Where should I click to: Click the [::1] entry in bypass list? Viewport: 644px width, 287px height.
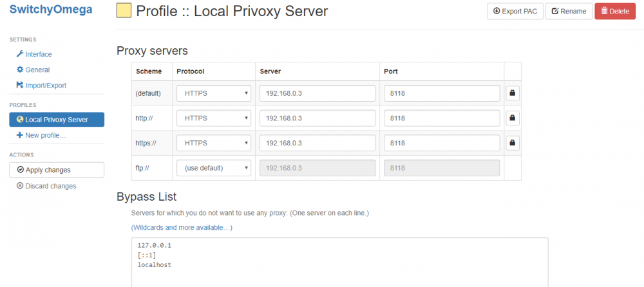tap(147, 255)
